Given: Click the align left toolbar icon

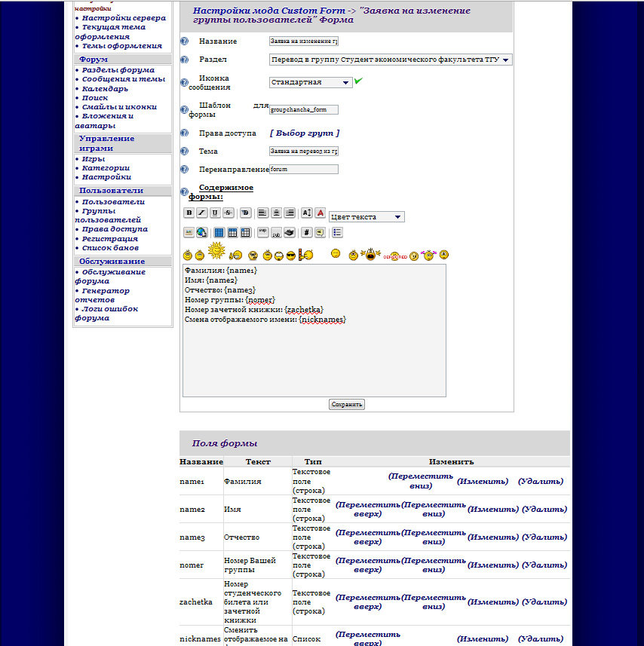Looking at the screenshot, I should [262, 213].
